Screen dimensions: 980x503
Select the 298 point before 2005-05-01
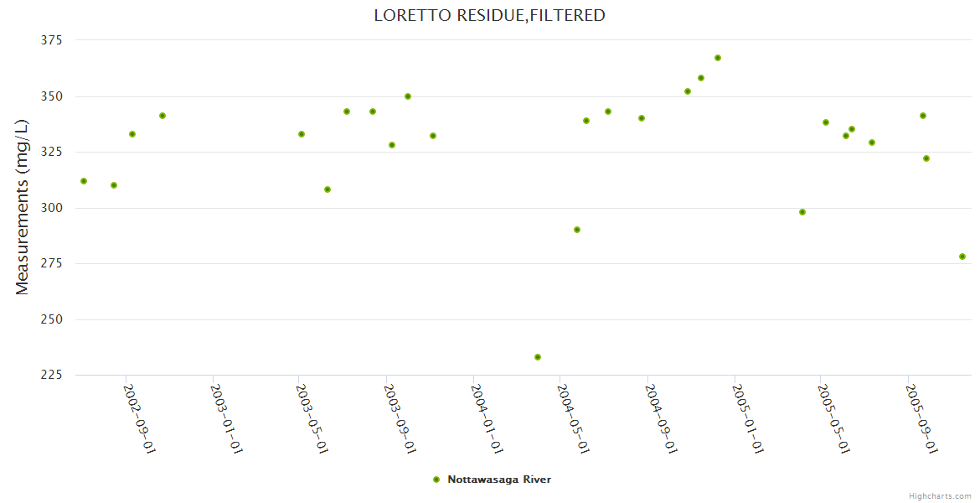[x=802, y=212]
